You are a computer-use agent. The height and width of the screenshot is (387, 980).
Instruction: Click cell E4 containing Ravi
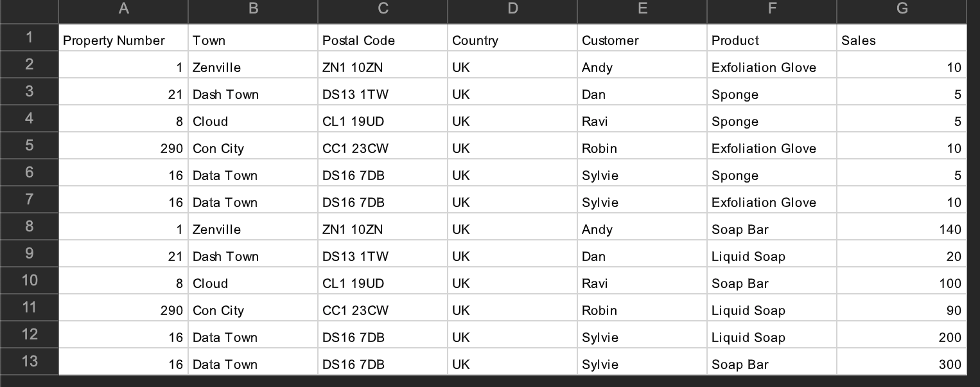tap(642, 122)
